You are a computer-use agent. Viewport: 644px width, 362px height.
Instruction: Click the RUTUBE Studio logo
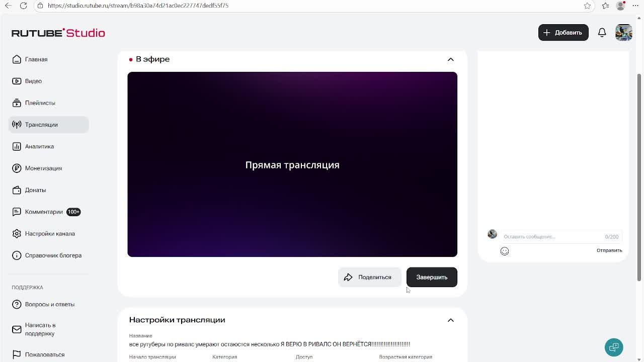coord(58,33)
